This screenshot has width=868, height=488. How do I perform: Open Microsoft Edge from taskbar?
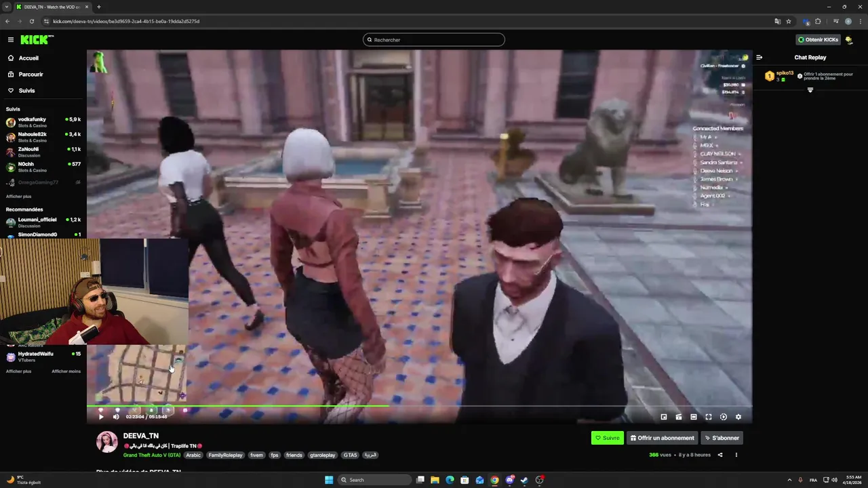click(x=450, y=480)
